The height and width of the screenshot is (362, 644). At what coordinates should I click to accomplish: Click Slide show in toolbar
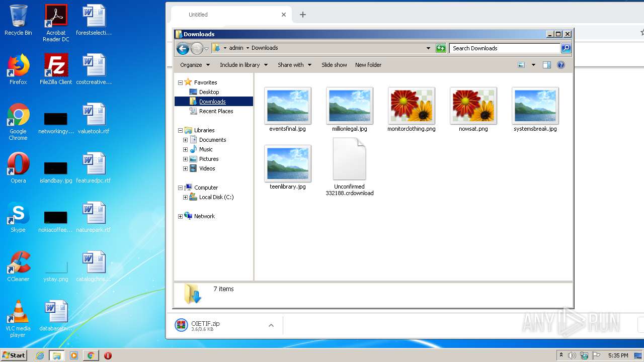(x=334, y=65)
